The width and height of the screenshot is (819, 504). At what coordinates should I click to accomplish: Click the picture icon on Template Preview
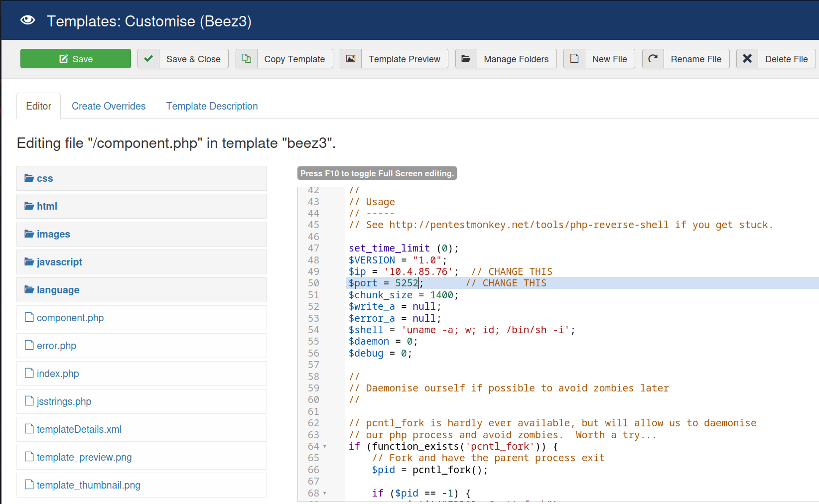pos(351,59)
